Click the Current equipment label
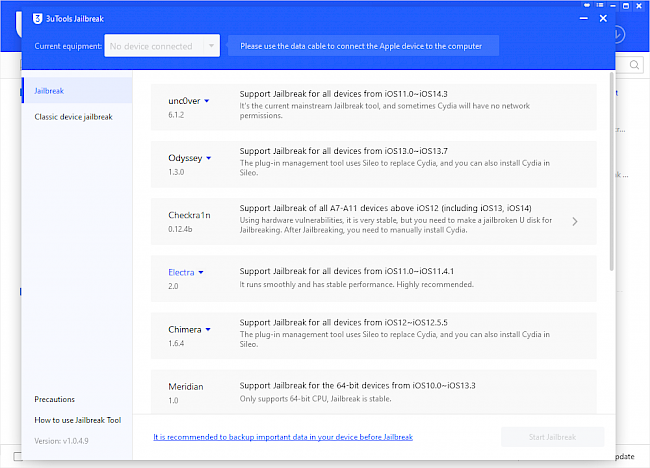The height and width of the screenshot is (468, 650). (68, 46)
